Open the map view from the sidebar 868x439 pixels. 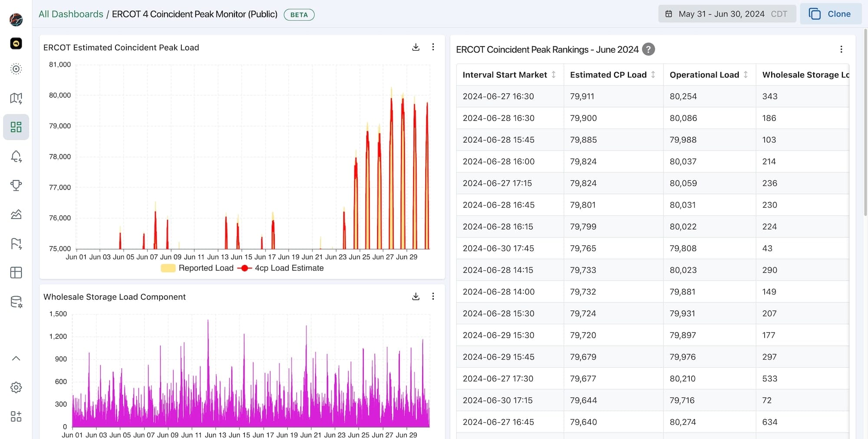tap(16, 98)
